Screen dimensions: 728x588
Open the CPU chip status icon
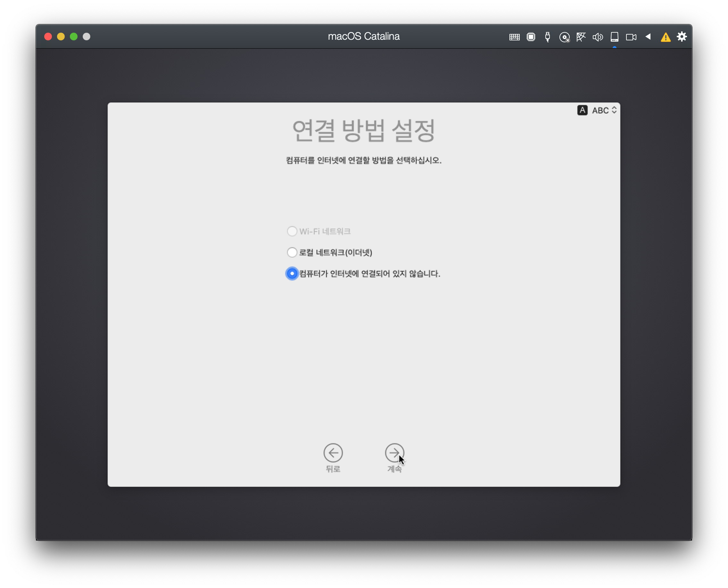pyautogui.click(x=531, y=37)
